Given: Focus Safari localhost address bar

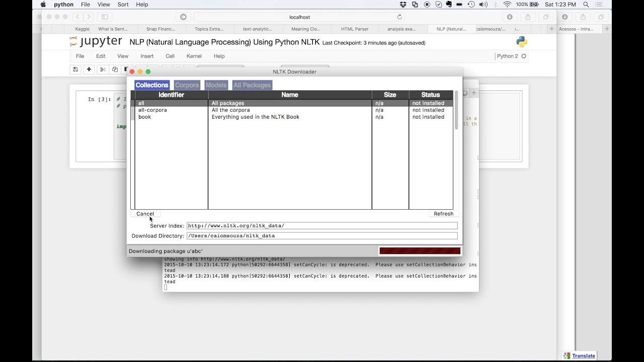Looking at the screenshot, I should 299,17.
